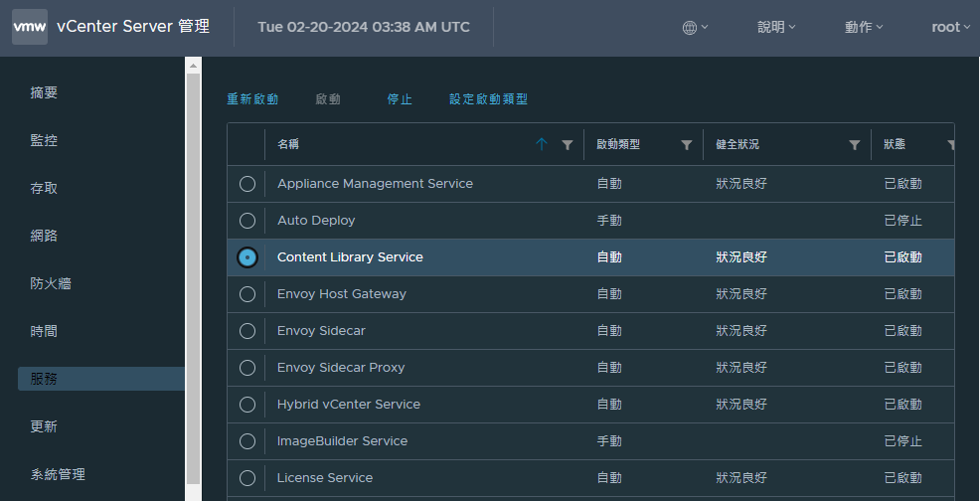
Task: Select Hybrid vCenter Service radio button
Action: [x=247, y=404]
